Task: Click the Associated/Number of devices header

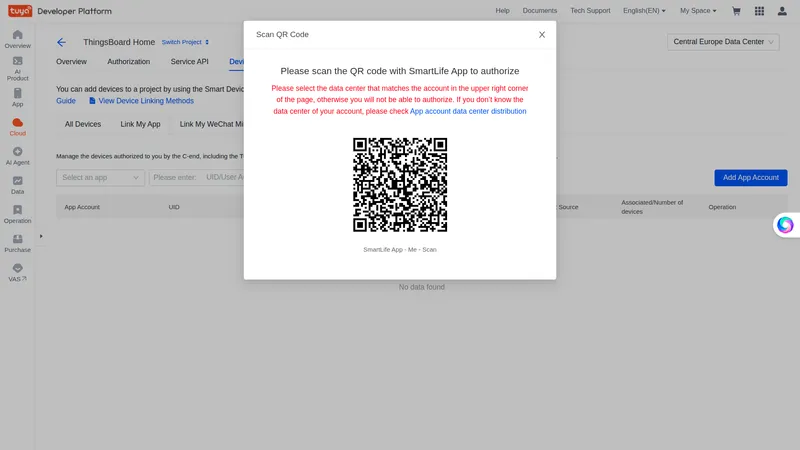Action: [652, 207]
